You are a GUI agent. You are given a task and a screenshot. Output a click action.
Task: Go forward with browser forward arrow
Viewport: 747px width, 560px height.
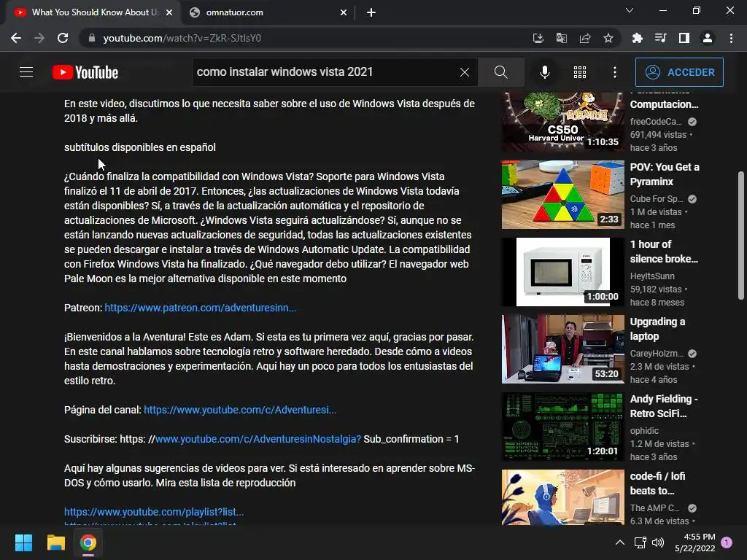[x=39, y=38]
